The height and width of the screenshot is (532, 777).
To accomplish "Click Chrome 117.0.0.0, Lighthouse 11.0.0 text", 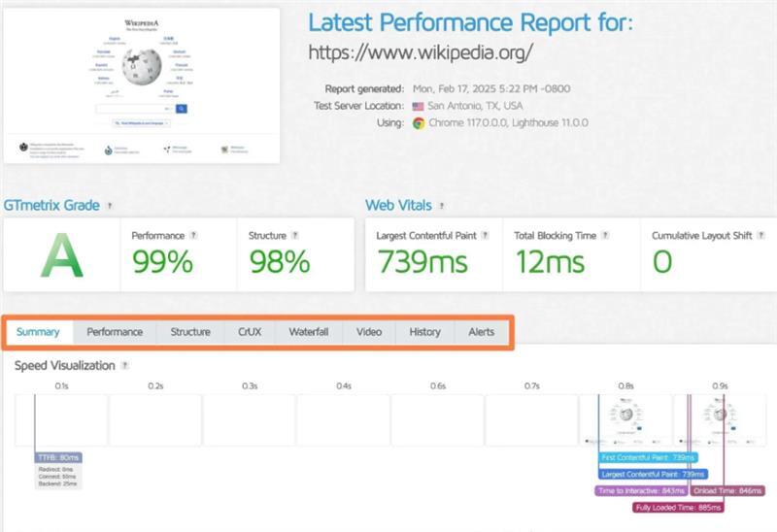I will 508,123.
